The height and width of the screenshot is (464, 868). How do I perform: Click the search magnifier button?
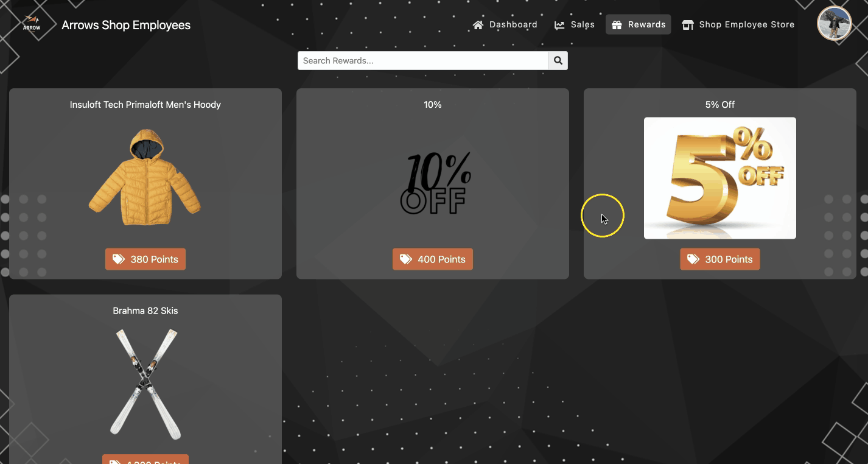[x=558, y=61]
